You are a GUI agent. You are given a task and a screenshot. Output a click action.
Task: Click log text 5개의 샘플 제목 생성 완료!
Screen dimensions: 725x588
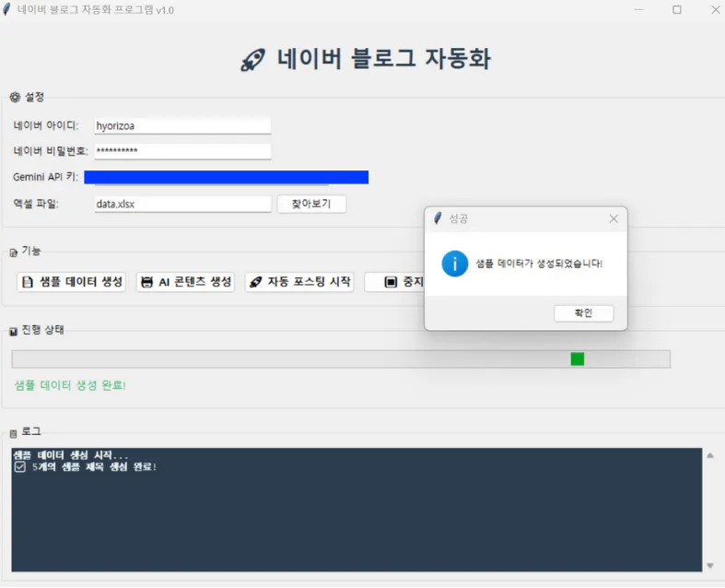click(94, 466)
